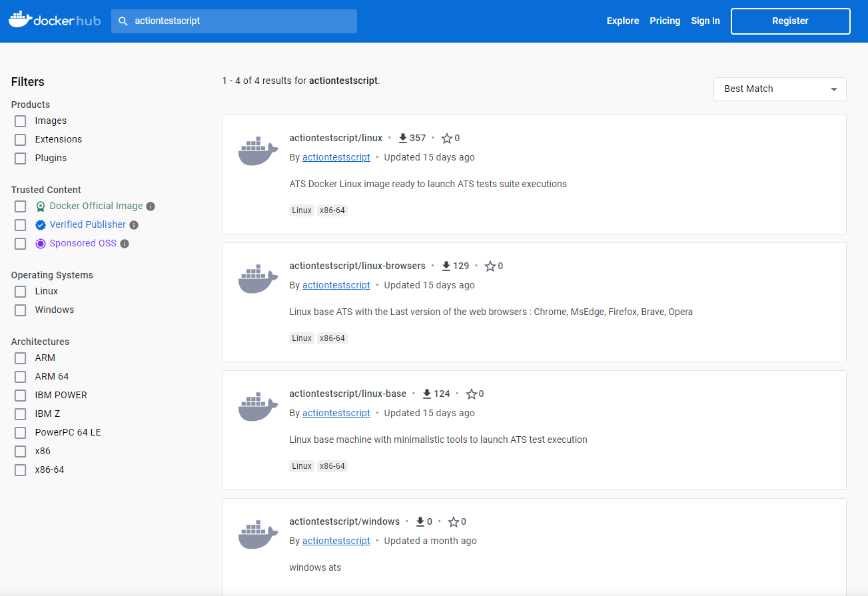Tick the PowerPC 64 LE checkbox
The width and height of the screenshot is (868, 596).
[x=21, y=433]
